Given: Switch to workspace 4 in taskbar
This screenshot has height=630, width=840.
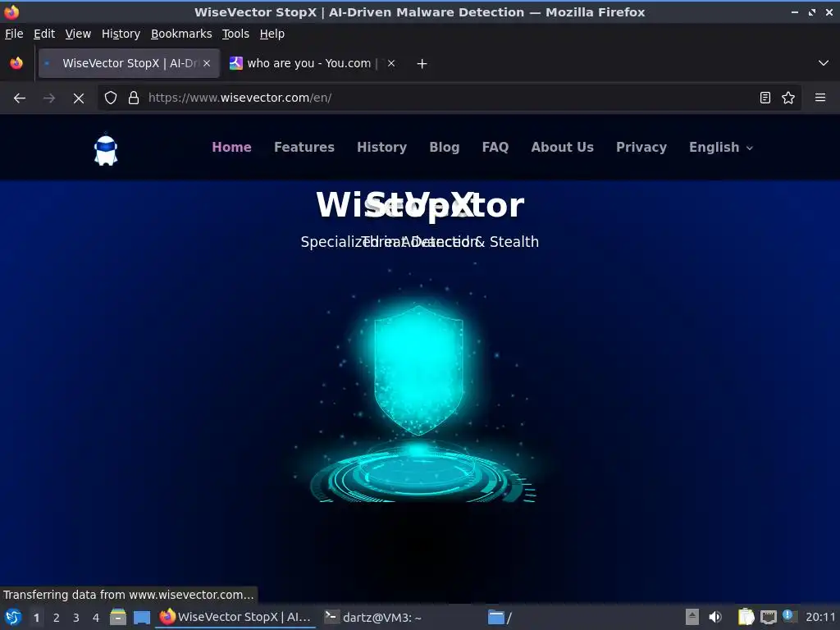Looking at the screenshot, I should [96, 618].
